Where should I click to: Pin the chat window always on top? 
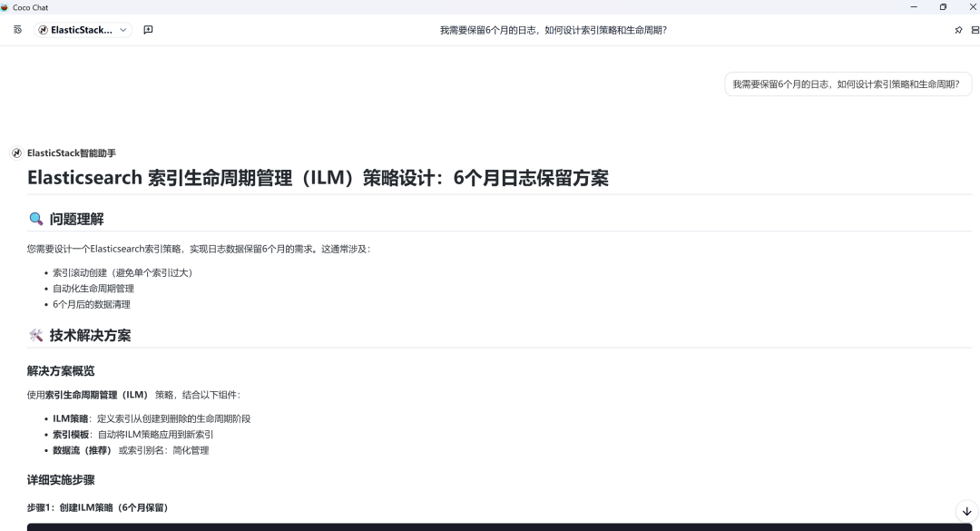(958, 30)
